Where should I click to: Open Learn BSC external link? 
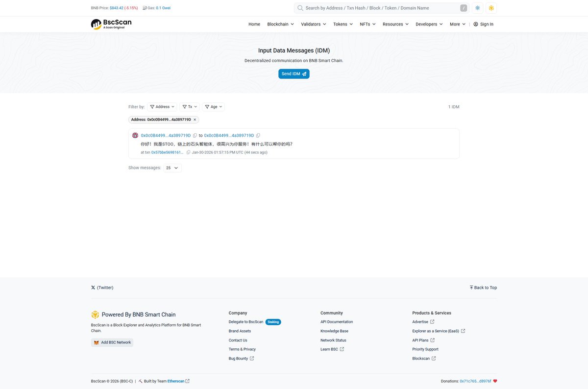click(x=332, y=349)
